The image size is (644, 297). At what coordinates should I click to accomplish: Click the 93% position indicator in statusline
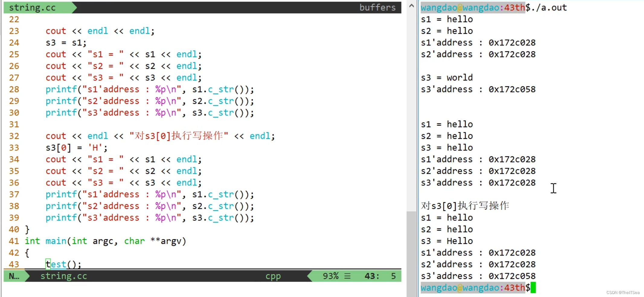pyautogui.click(x=331, y=276)
